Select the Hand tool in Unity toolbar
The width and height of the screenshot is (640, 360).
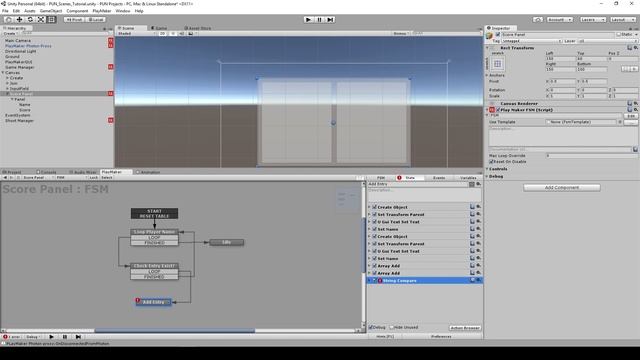(x=9, y=20)
